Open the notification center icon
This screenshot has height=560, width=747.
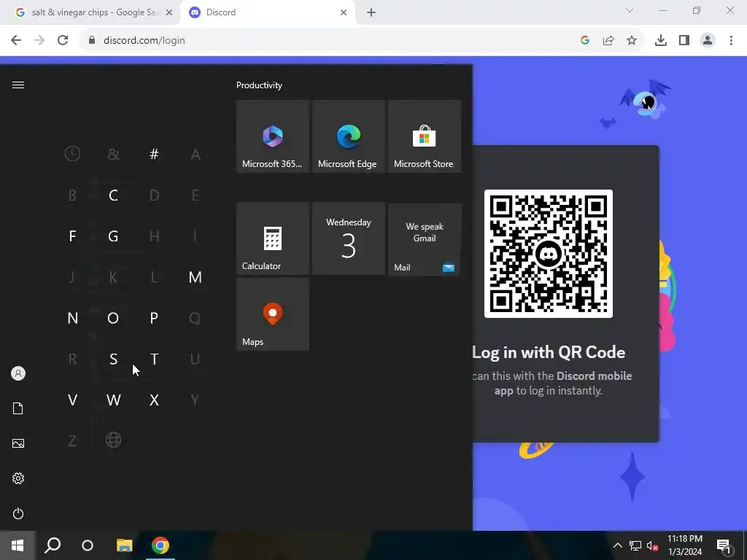point(724,545)
